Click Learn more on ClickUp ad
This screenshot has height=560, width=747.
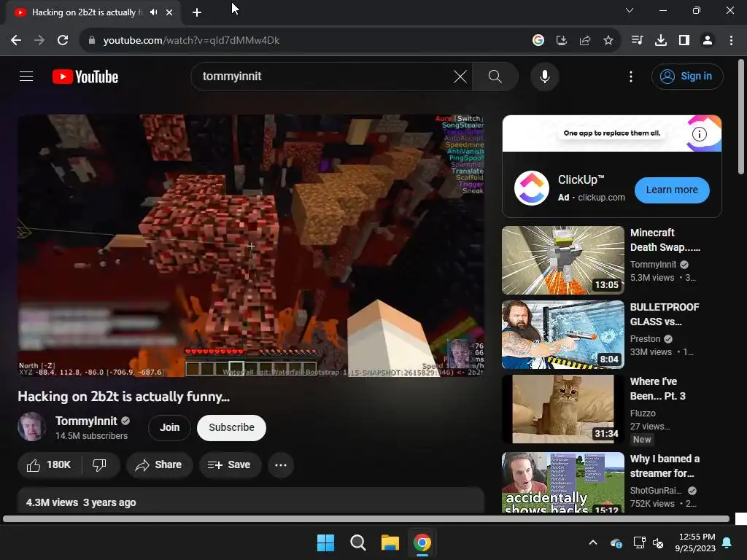(672, 190)
